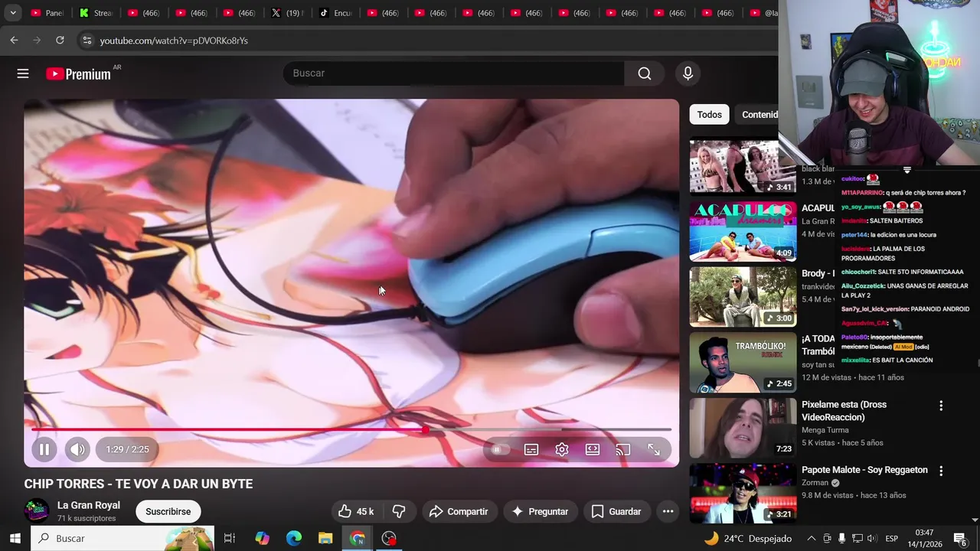This screenshot has height=551, width=980.
Task: Expand the tab search dropdown arrow
Action: click(12, 13)
